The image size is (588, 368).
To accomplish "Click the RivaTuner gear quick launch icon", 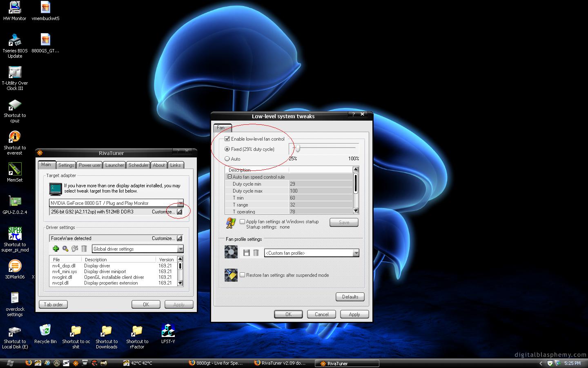I will point(76,363).
